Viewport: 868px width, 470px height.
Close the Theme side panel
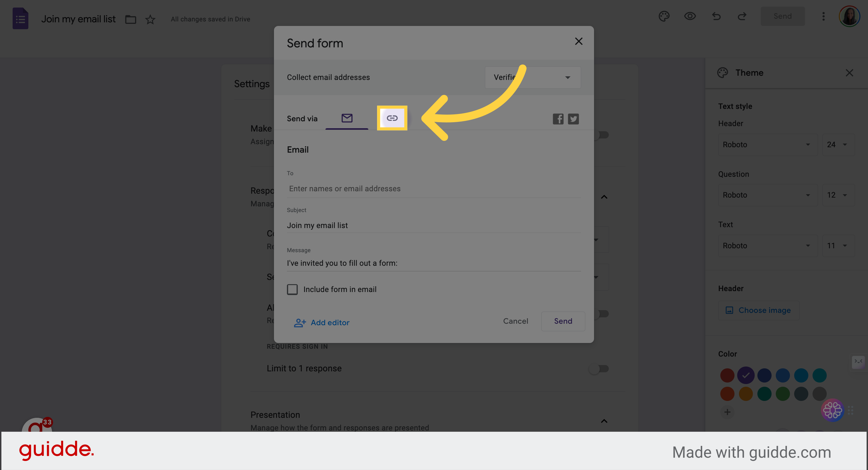[849, 73]
